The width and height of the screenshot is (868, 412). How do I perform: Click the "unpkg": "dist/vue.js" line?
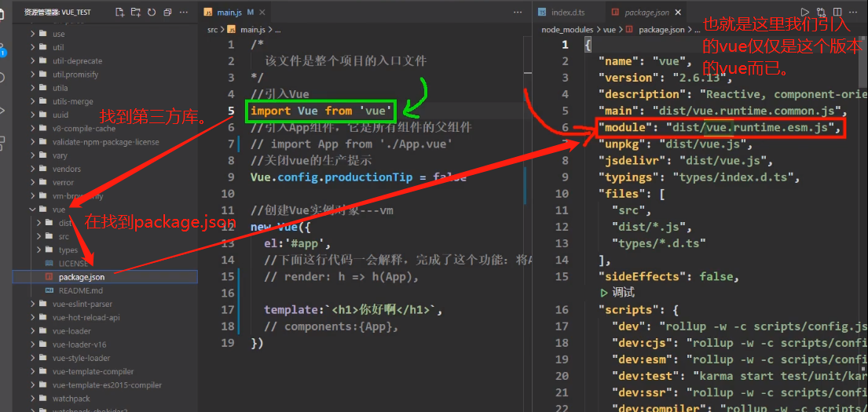[675, 144]
